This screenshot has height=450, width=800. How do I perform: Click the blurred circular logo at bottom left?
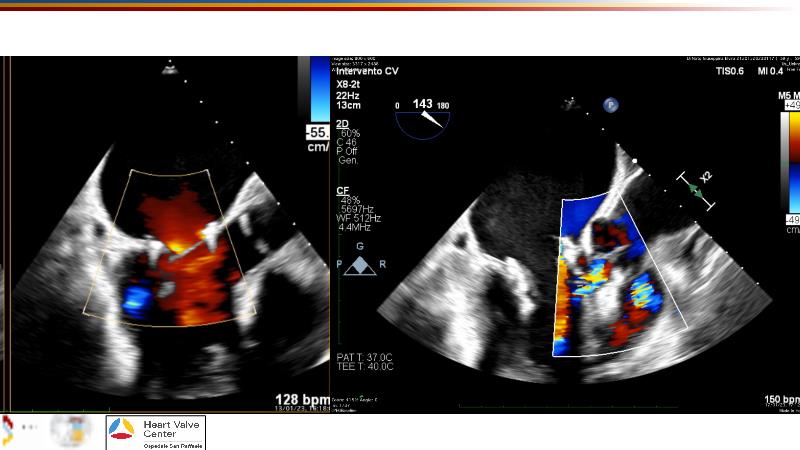pyautogui.click(x=72, y=432)
